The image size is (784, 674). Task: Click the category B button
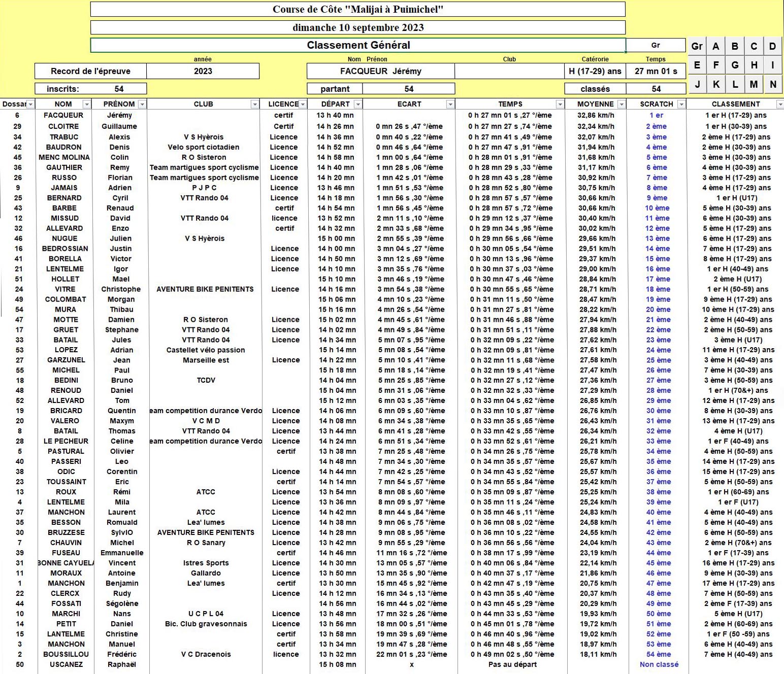pos(735,46)
